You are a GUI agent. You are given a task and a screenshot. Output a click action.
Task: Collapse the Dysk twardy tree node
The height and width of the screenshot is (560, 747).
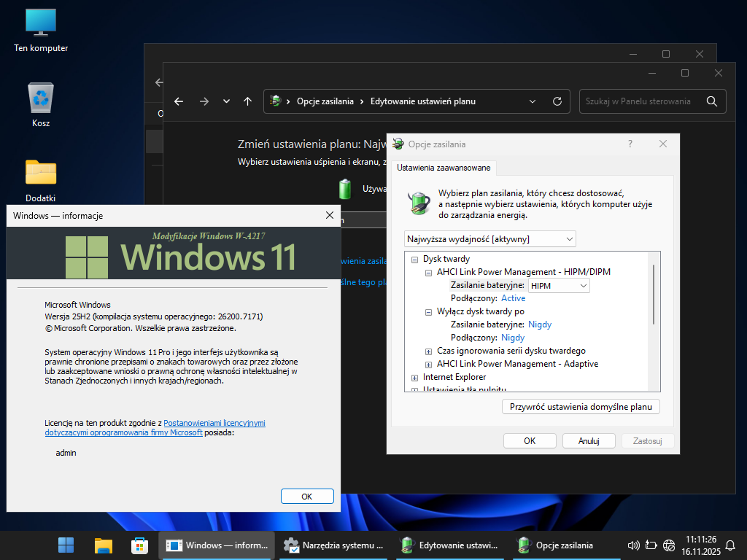[x=414, y=259]
